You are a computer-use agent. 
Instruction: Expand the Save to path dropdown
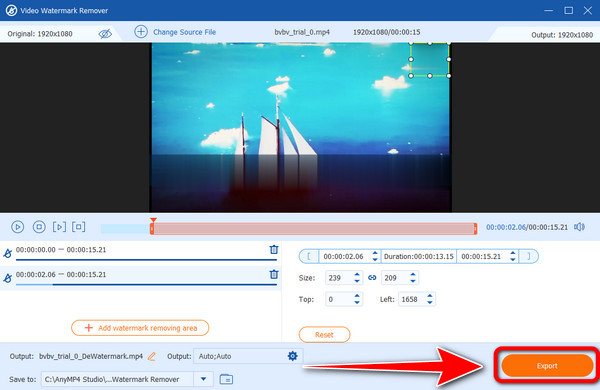click(204, 379)
